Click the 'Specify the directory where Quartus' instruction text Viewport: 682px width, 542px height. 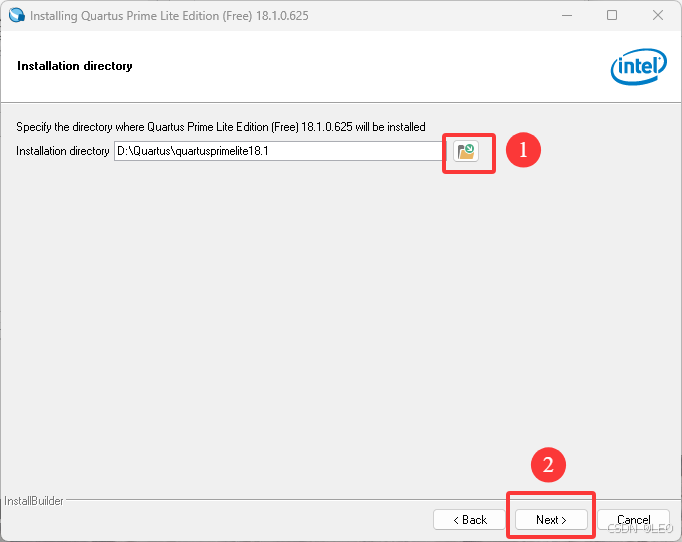coord(221,127)
